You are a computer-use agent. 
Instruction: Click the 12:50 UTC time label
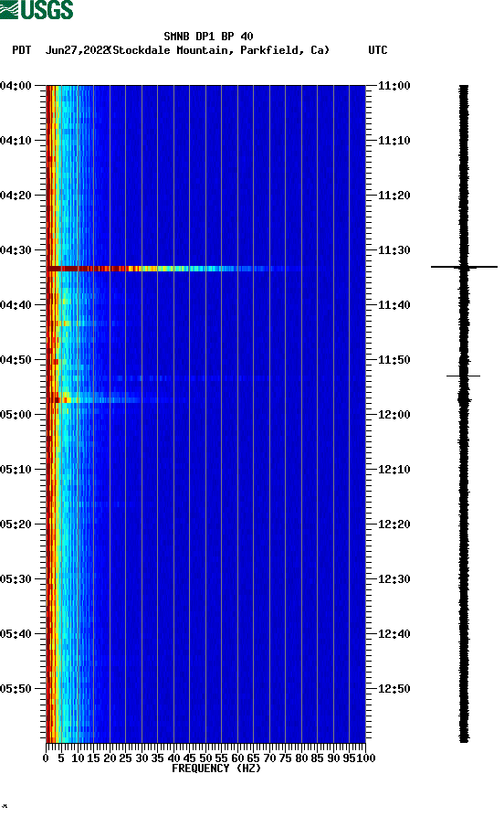(x=394, y=688)
